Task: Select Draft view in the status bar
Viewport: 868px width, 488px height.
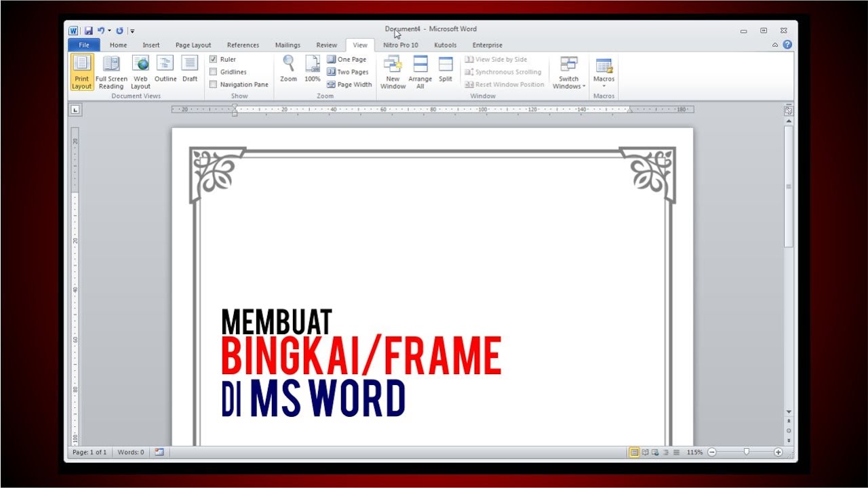Action: click(676, 452)
